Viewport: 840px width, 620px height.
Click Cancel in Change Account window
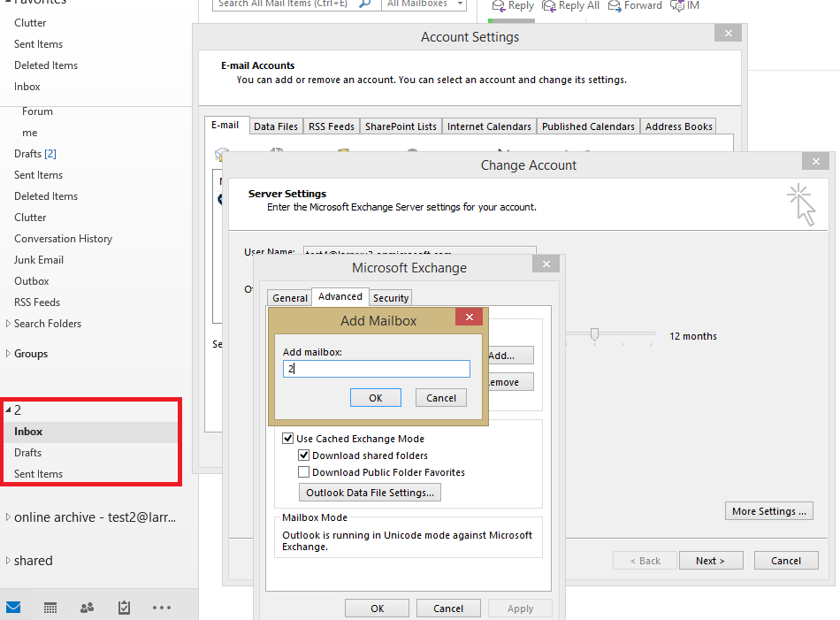click(786, 561)
